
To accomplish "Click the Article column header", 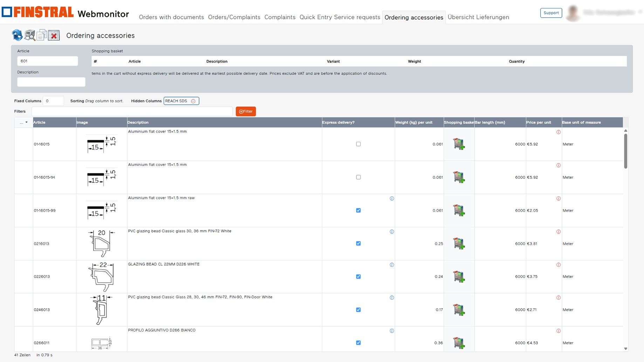I will (55, 123).
